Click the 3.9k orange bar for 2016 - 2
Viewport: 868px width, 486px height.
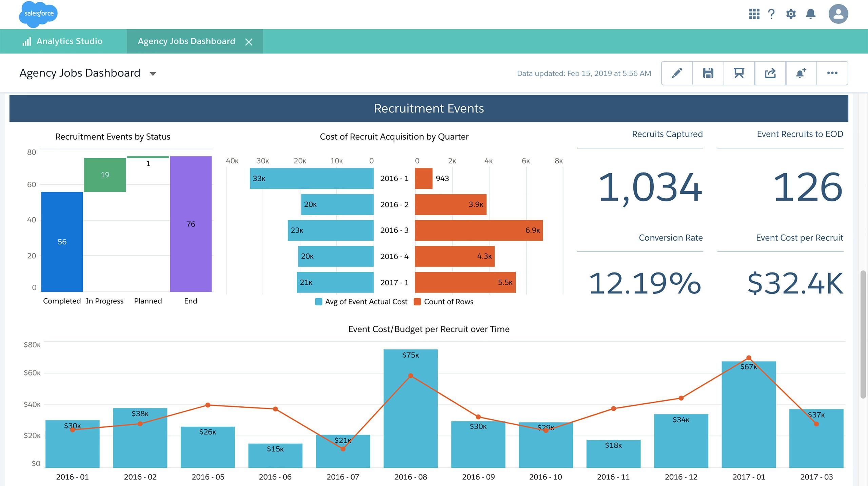click(x=451, y=204)
